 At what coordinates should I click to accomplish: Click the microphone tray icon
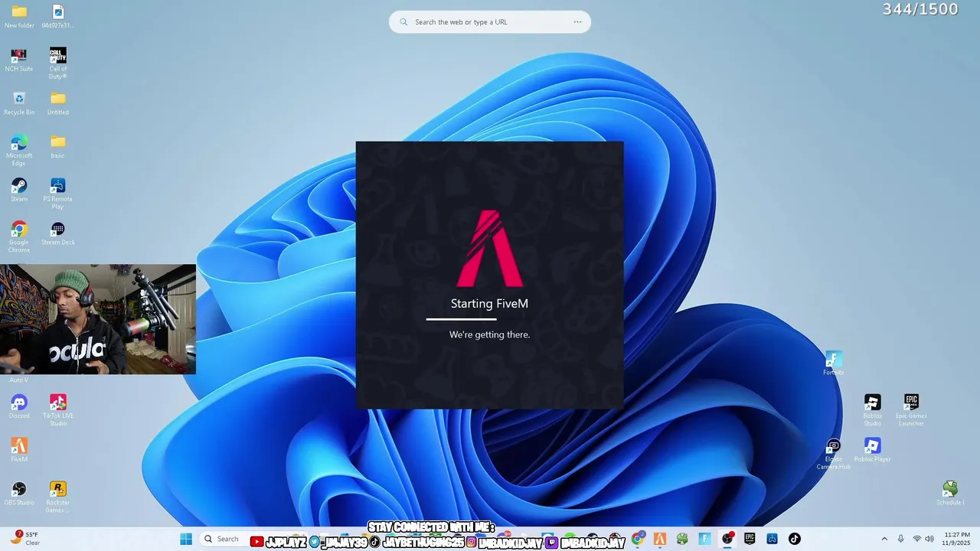coord(900,539)
